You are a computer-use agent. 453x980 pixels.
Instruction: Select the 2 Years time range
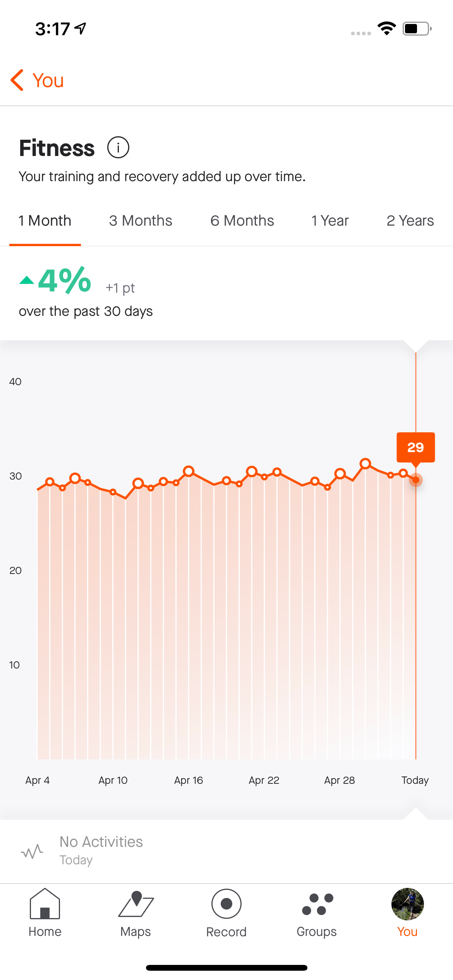point(410,221)
